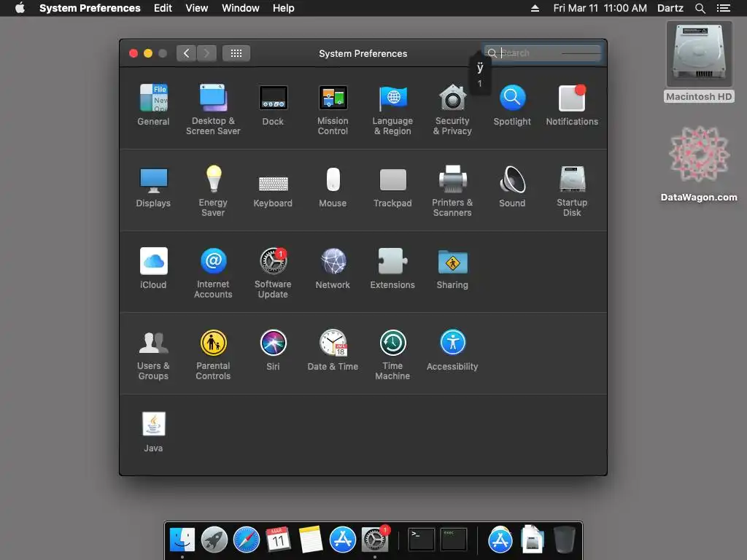Open the Apple menu
747x560 pixels.
point(20,8)
